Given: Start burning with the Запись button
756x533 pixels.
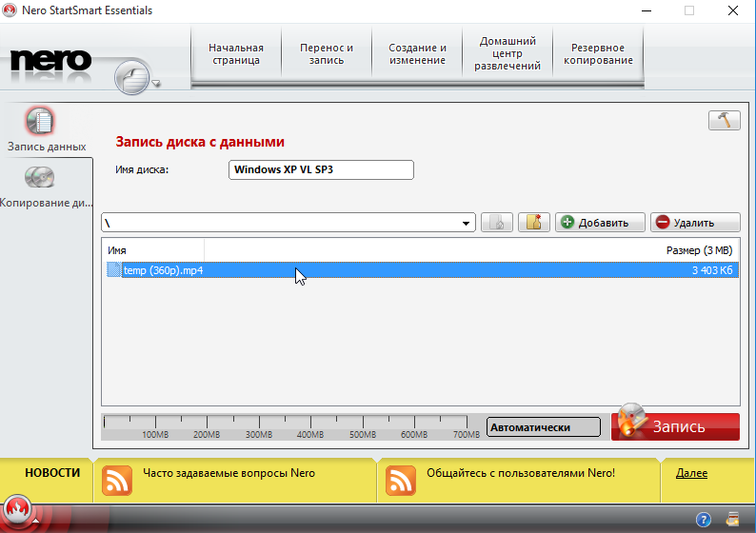Looking at the screenshot, I should [x=675, y=426].
